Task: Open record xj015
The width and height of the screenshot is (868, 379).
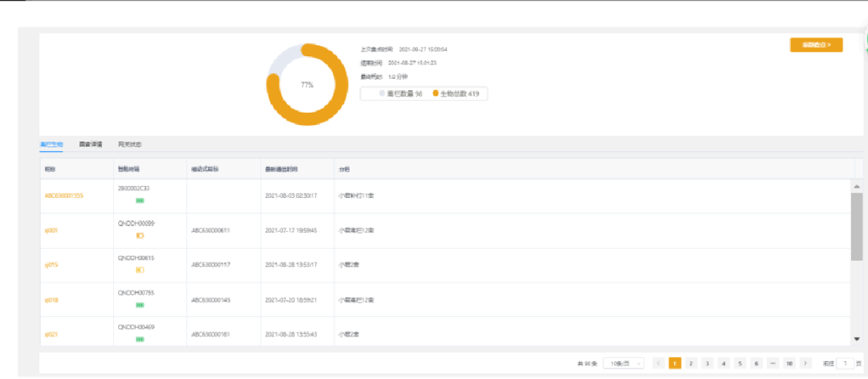Action: pos(51,265)
